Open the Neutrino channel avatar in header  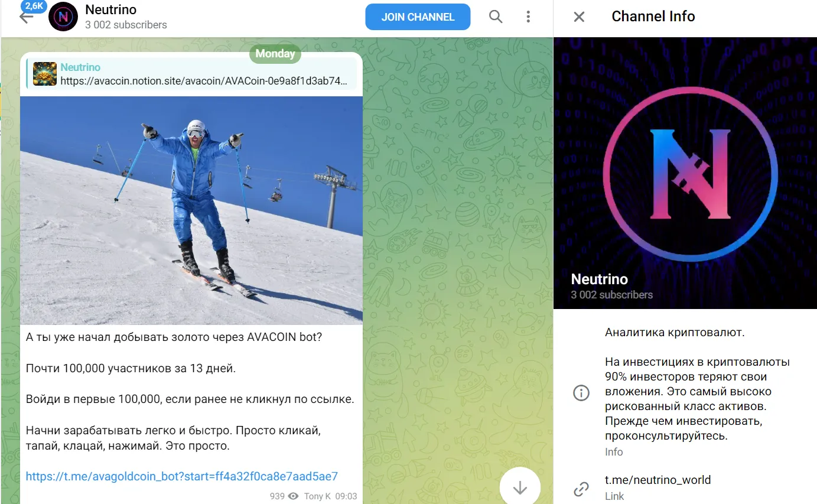(63, 17)
